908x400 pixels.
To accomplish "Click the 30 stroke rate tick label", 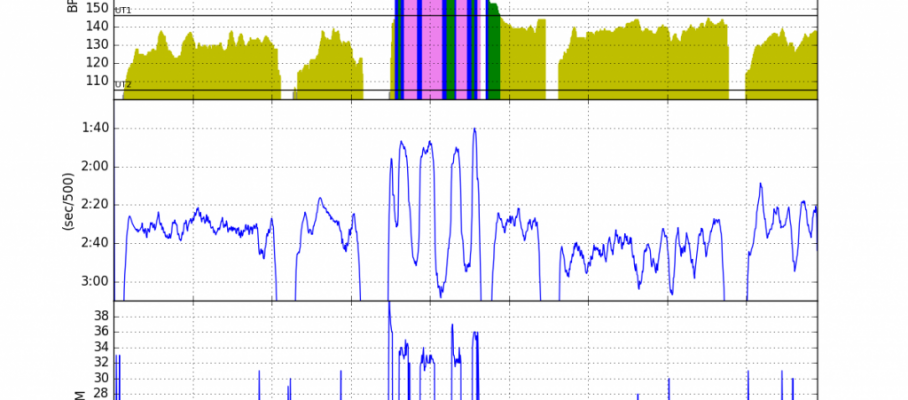I will pyautogui.click(x=101, y=378).
